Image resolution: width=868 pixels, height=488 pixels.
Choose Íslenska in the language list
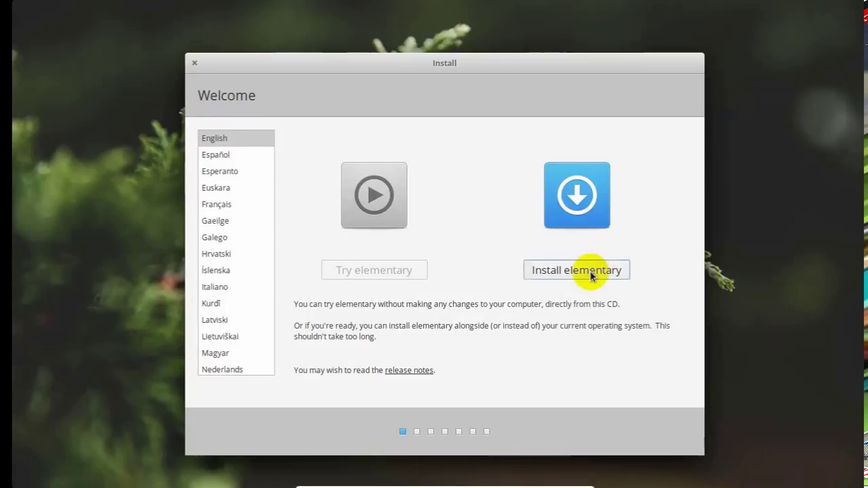[x=236, y=270]
